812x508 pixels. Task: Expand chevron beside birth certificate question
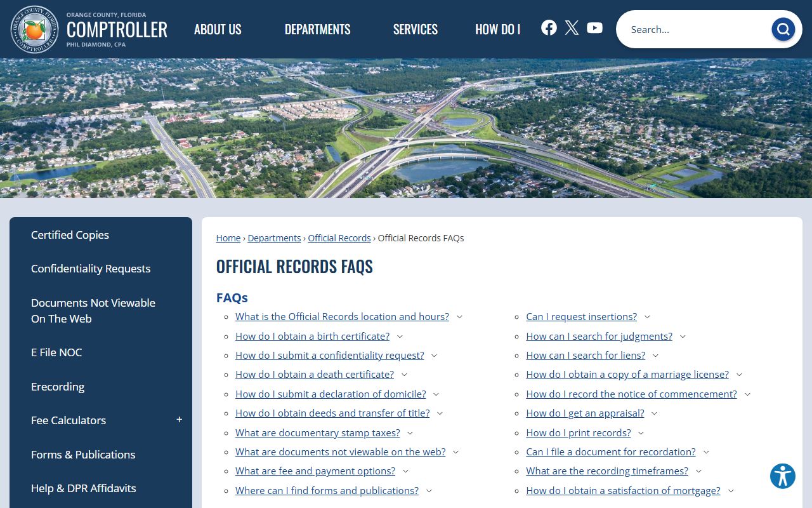pyautogui.click(x=400, y=337)
